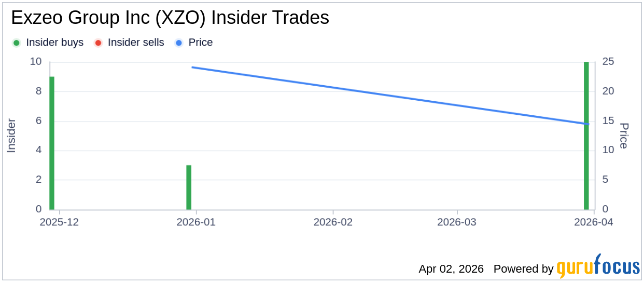Click the green Insider buys legend dot
The height and width of the screenshot is (282, 644).
[17, 43]
